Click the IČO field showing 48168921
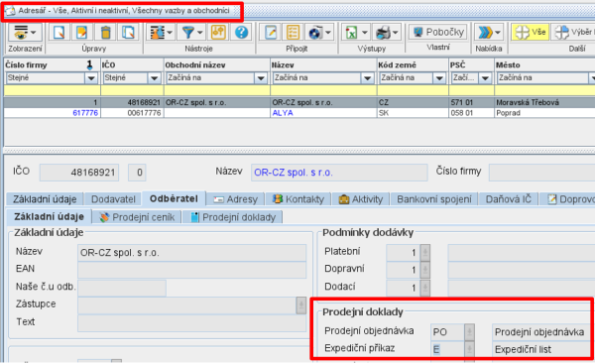This screenshot has height=364, width=595. click(79, 173)
